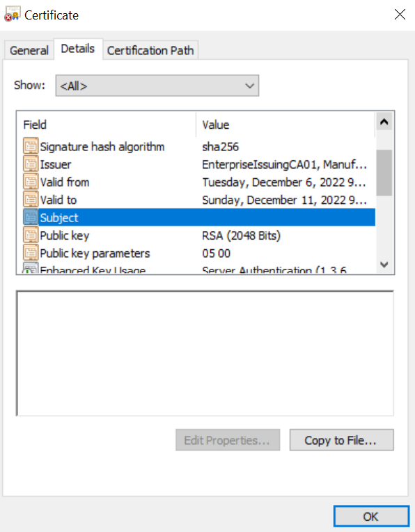Click the list scroll up arrow
415x532 pixels.
tap(384, 122)
